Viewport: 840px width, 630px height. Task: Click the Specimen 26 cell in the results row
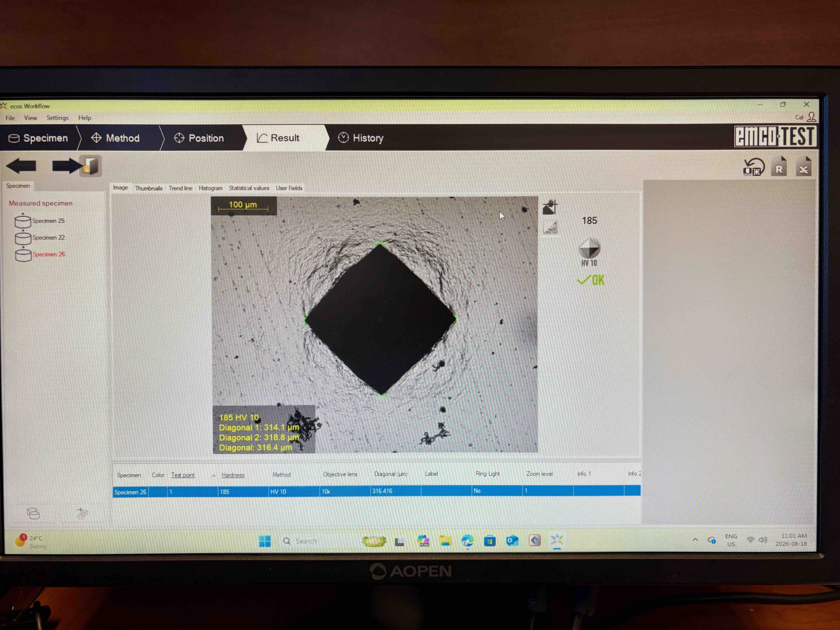click(x=130, y=492)
